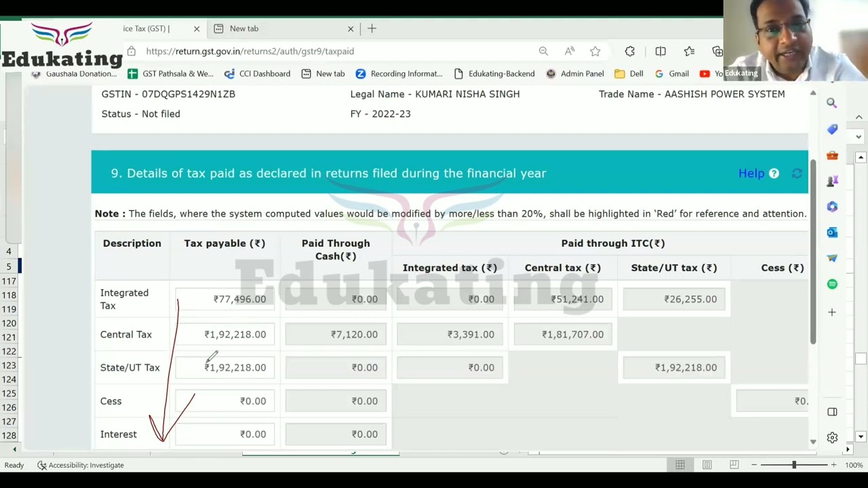Expand the Excel formula bar dropdown arrow
Image resolution: width=868 pixels, height=488 pixels.
pyautogui.click(x=859, y=137)
